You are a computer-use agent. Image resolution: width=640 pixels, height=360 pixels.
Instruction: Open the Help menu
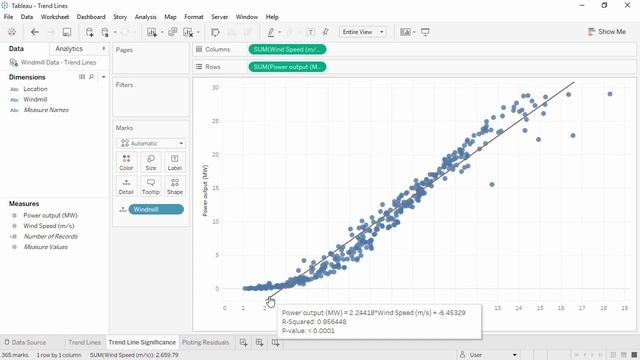272,17
